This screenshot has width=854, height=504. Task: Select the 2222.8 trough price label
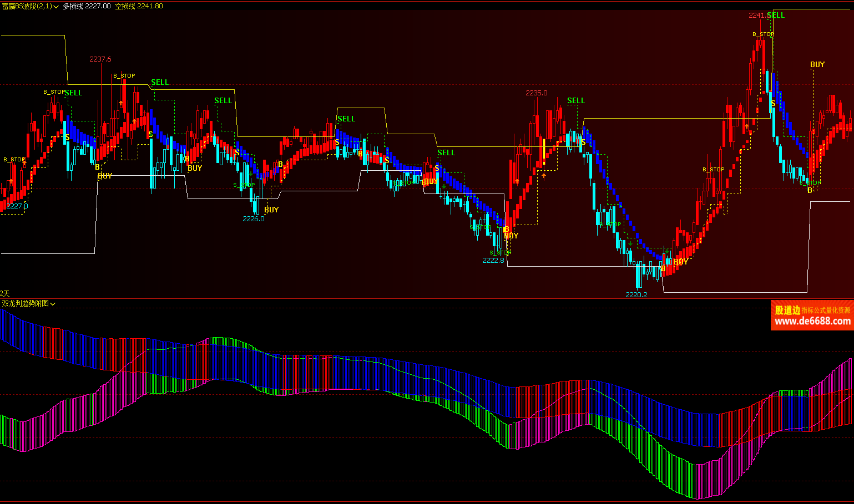[x=493, y=261]
